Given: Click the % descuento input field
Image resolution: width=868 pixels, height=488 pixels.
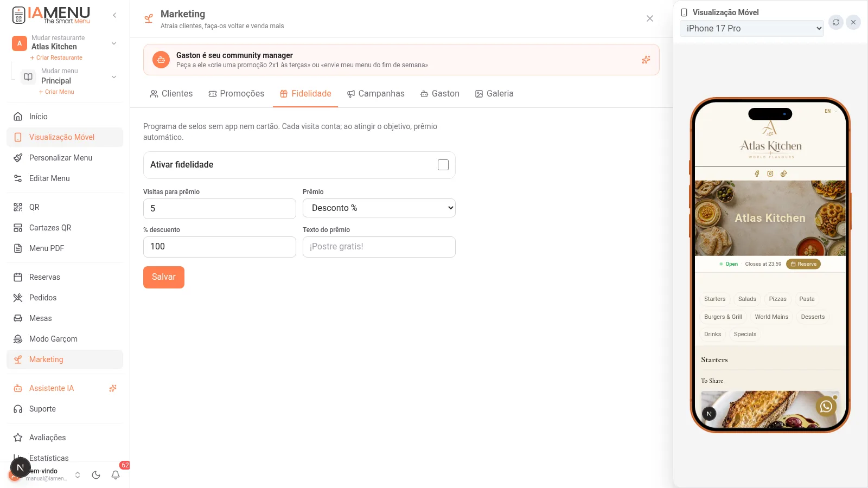Looking at the screenshot, I should coord(220,247).
